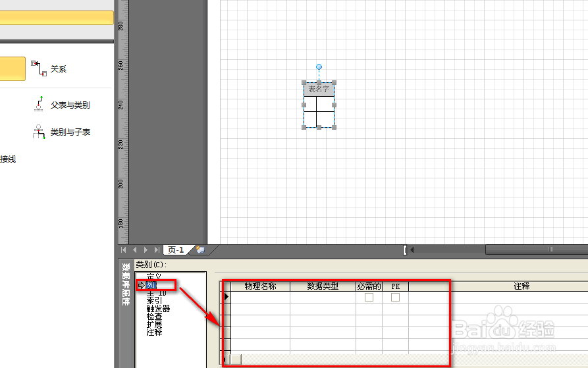
Task: Click the rotation handle above the table shape
Action: (319, 66)
